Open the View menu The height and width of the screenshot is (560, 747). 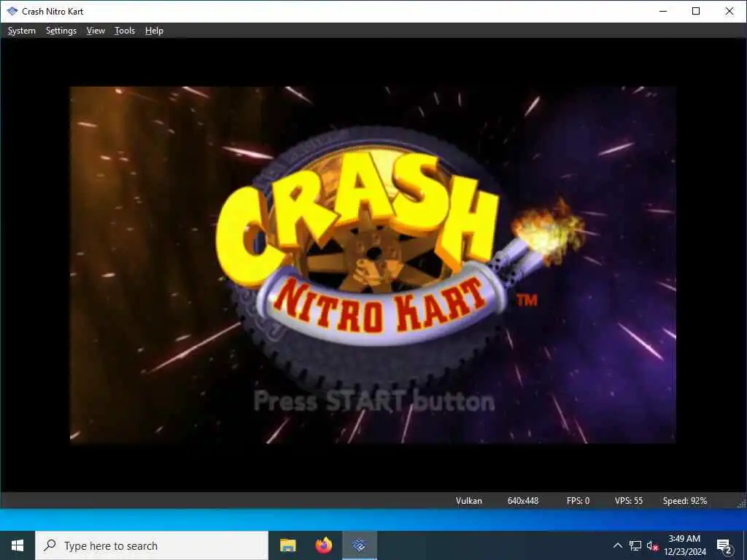point(96,31)
